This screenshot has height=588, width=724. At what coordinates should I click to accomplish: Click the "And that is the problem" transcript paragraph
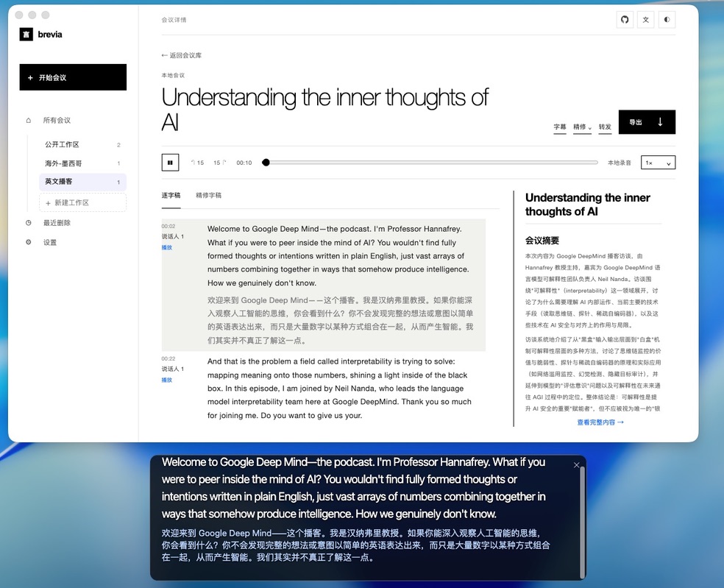pos(339,389)
